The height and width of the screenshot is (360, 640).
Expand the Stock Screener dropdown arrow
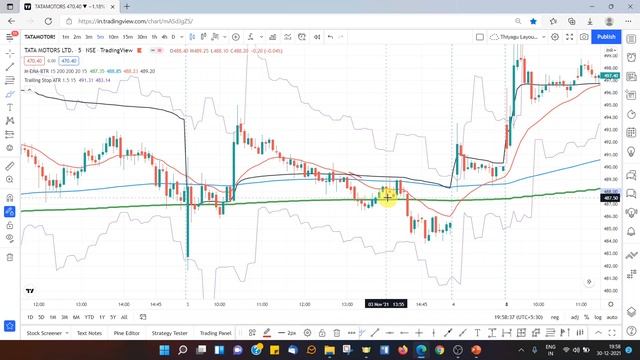coord(67,333)
